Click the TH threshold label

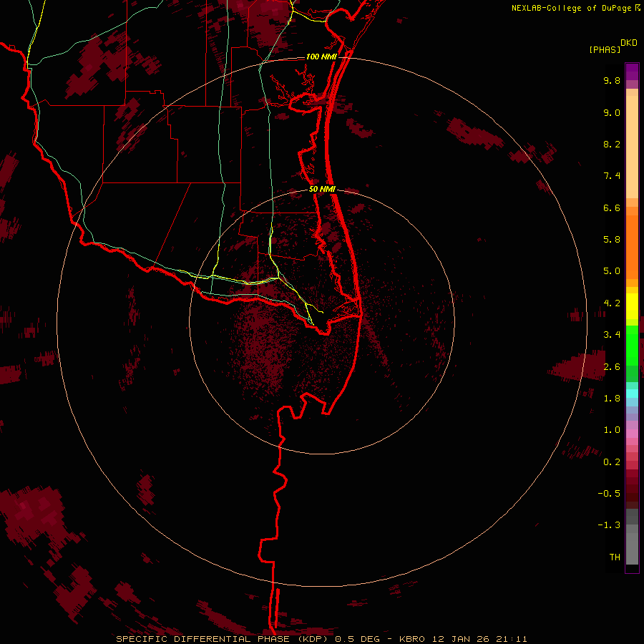(615, 557)
